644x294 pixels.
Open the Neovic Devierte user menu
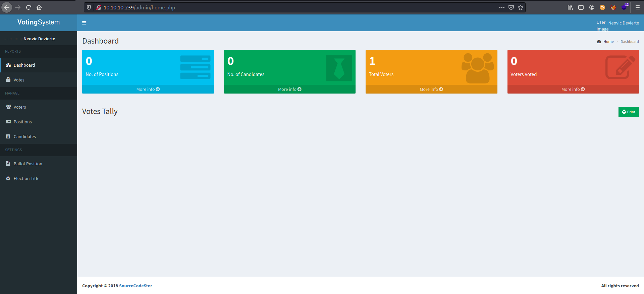pos(623,23)
